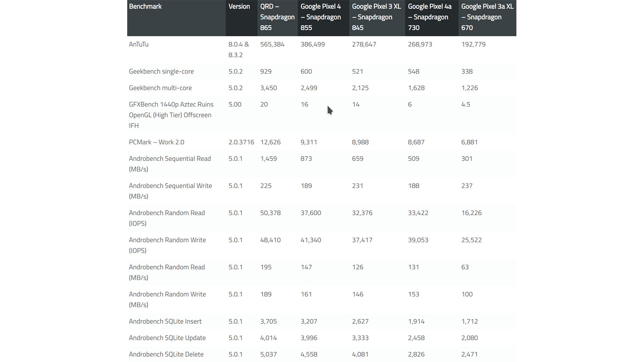Click the Version column header

239,6
